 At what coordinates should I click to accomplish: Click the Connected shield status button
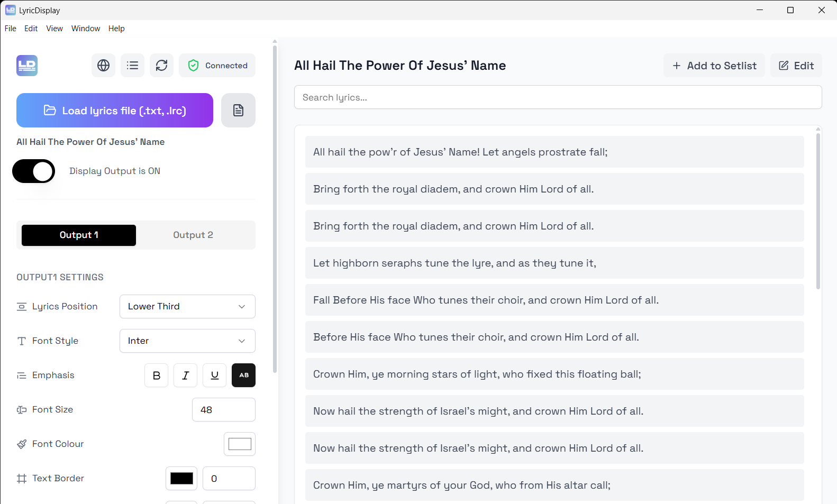click(217, 66)
